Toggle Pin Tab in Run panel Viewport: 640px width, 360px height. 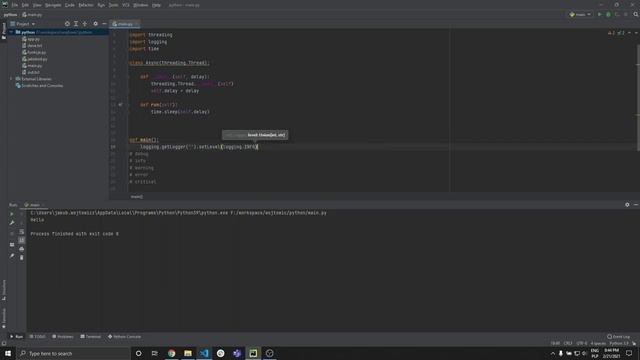pyautogui.click(x=12, y=256)
